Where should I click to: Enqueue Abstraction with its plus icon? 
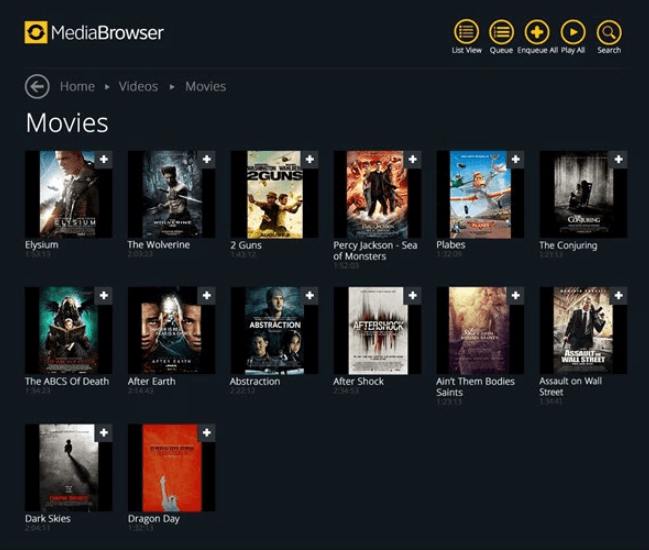tap(310, 295)
